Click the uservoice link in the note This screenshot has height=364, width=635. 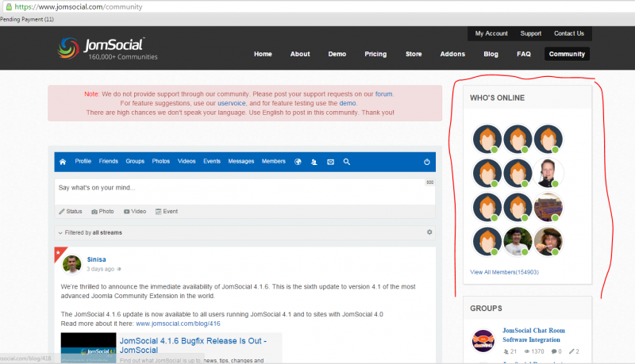click(232, 103)
